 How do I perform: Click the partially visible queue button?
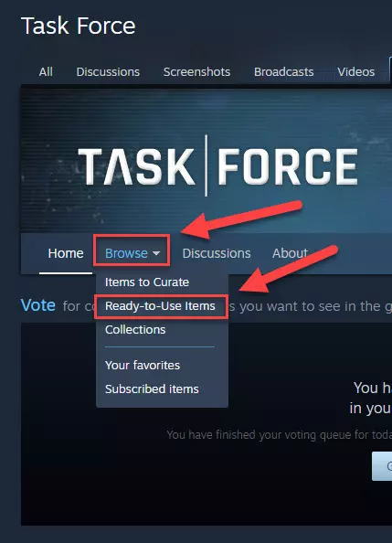382,466
